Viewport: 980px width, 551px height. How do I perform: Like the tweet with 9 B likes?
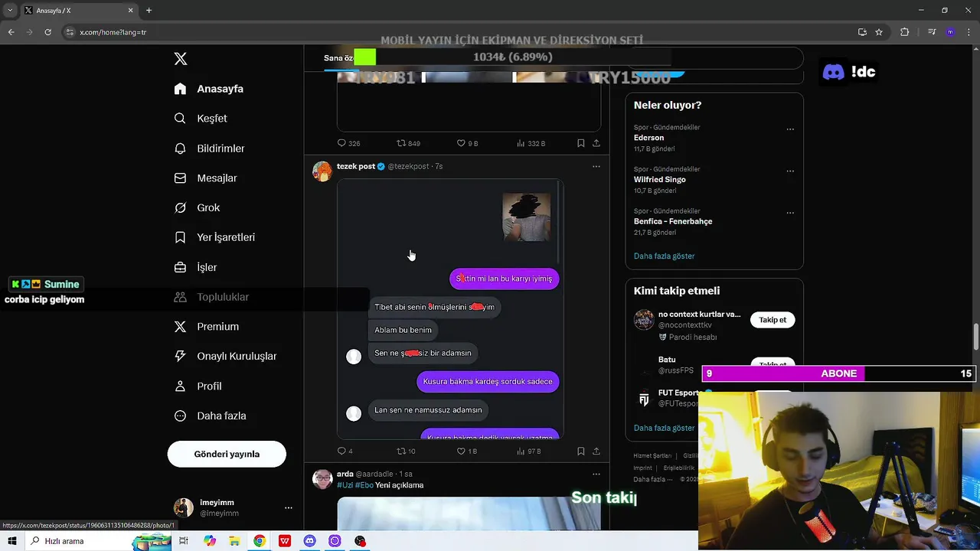tap(467, 143)
